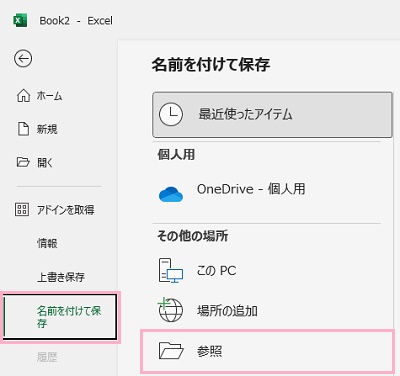Select 名前を付けて保存 in the sidebar
This screenshot has height=376, width=400.
pos(60,317)
